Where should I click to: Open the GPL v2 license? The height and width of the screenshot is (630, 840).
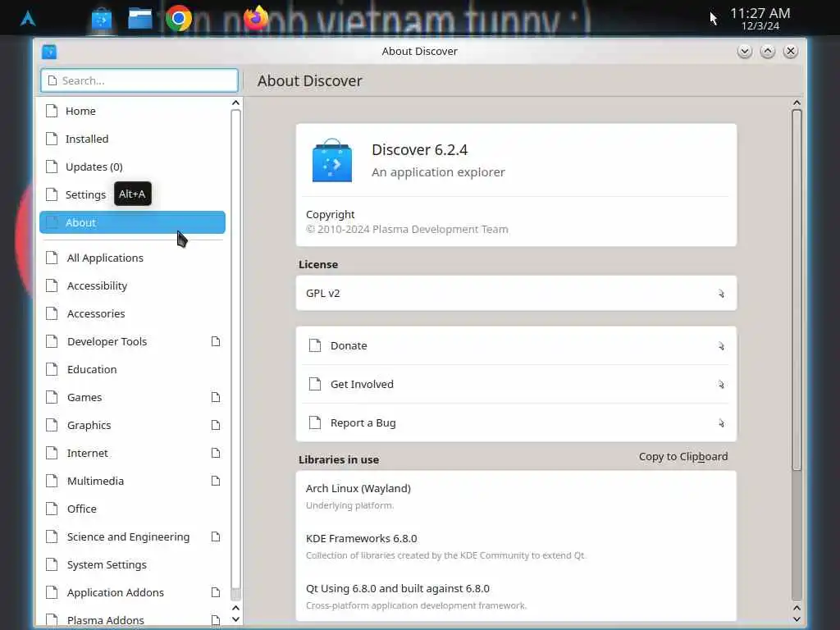click(x=516, y=293)
